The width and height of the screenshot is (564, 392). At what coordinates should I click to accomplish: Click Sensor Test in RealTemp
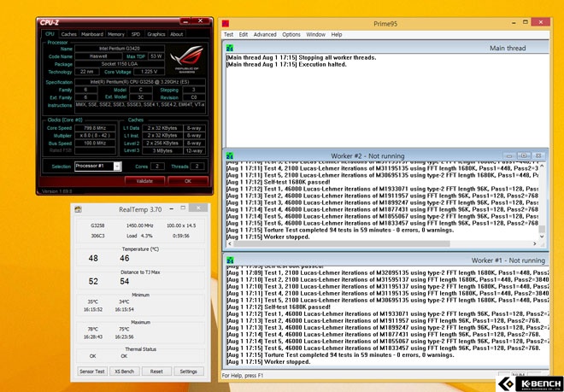[92, 372]
